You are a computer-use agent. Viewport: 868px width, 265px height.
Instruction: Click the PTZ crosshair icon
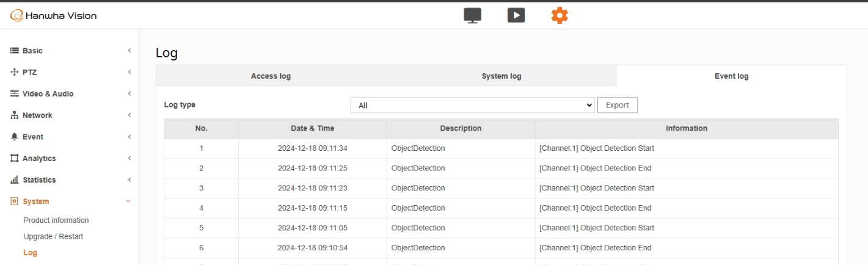pyautogui.click(x=15, y=72)
